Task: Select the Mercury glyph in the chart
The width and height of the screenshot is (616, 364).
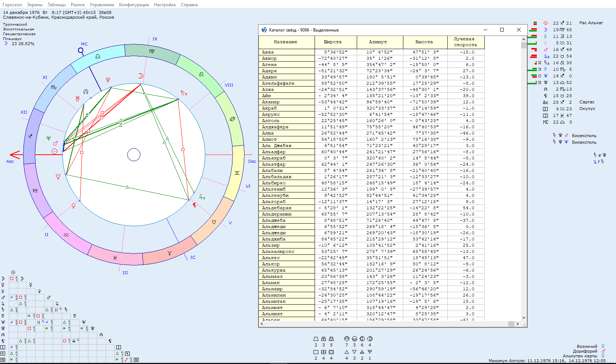Action: pyautogui.click(x=58, y=177)
